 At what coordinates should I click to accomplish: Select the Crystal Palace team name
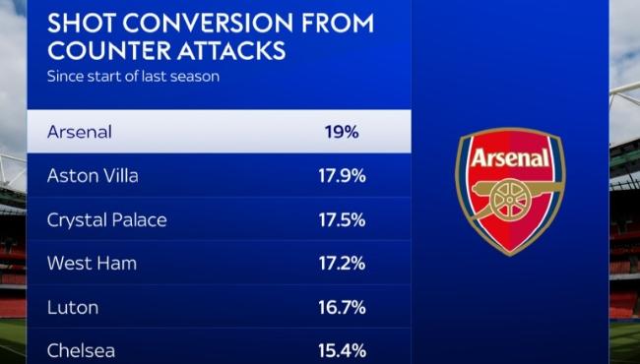pyautogui.click(x=107, y=220)
